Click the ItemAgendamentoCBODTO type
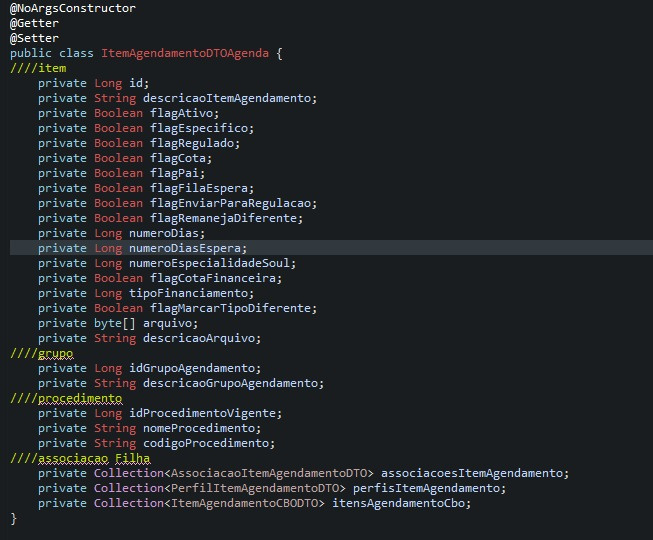 [x=244, y=503]
